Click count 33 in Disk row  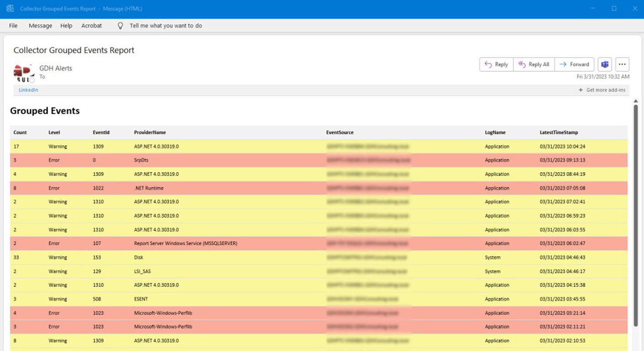tap(16, 257)
